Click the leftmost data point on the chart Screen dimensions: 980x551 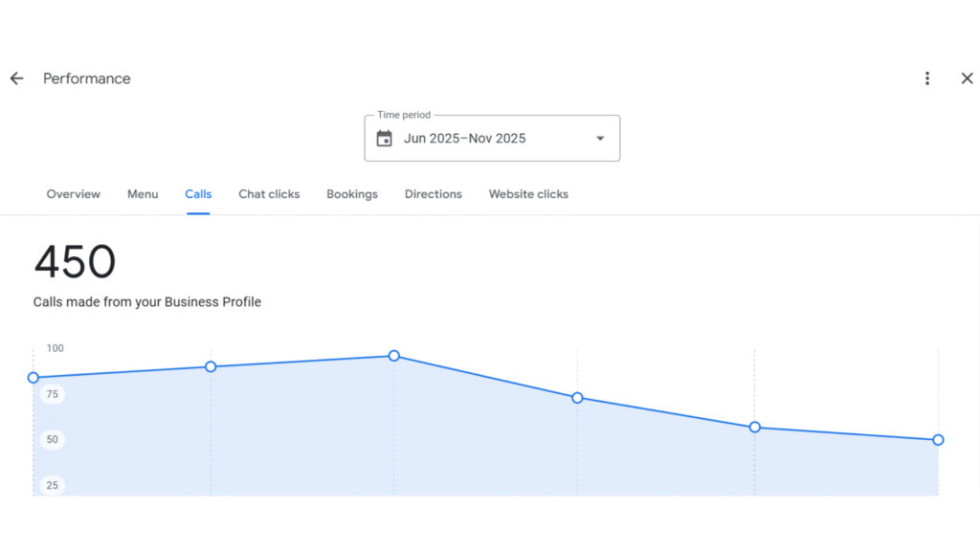click(33, 378)
